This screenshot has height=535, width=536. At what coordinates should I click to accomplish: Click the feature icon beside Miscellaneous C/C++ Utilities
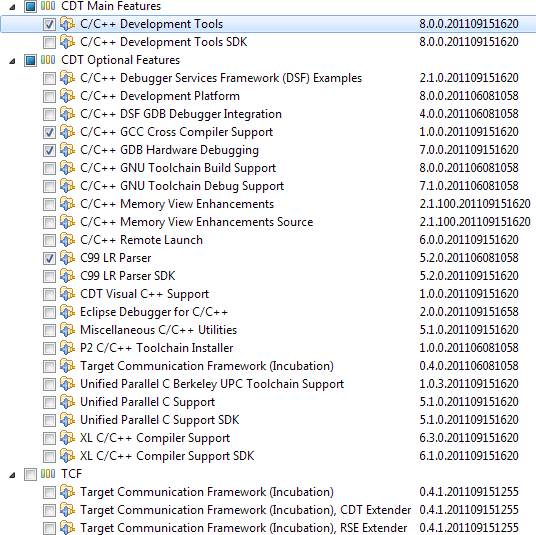click(67, 330)
